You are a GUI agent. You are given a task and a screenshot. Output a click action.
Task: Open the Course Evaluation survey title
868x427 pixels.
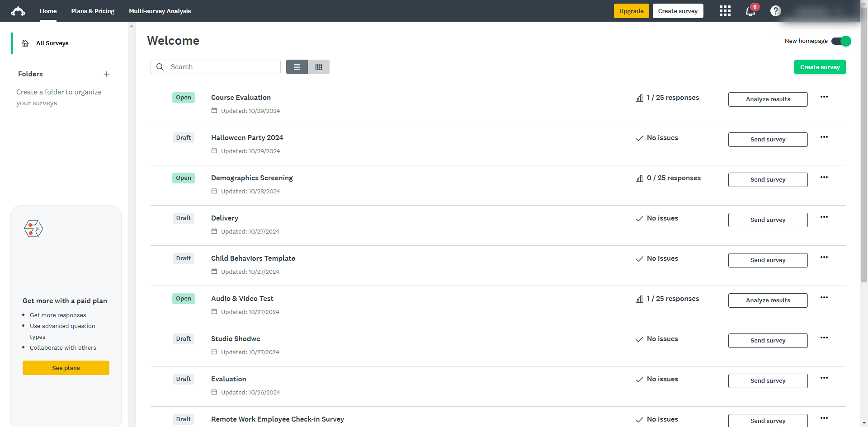(x=241, y=98)
